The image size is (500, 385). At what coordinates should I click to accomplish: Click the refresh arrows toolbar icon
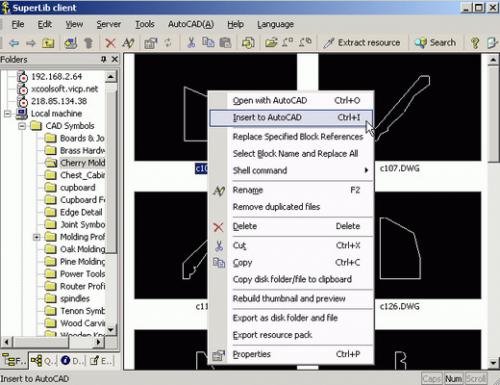[x=168, y=43]
